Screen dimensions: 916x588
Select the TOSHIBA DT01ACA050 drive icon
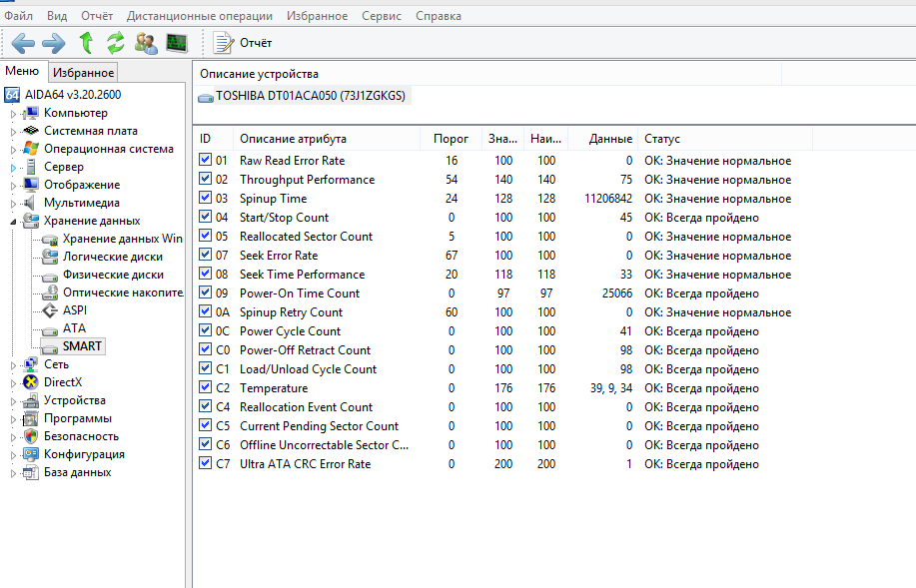(206, 96)
